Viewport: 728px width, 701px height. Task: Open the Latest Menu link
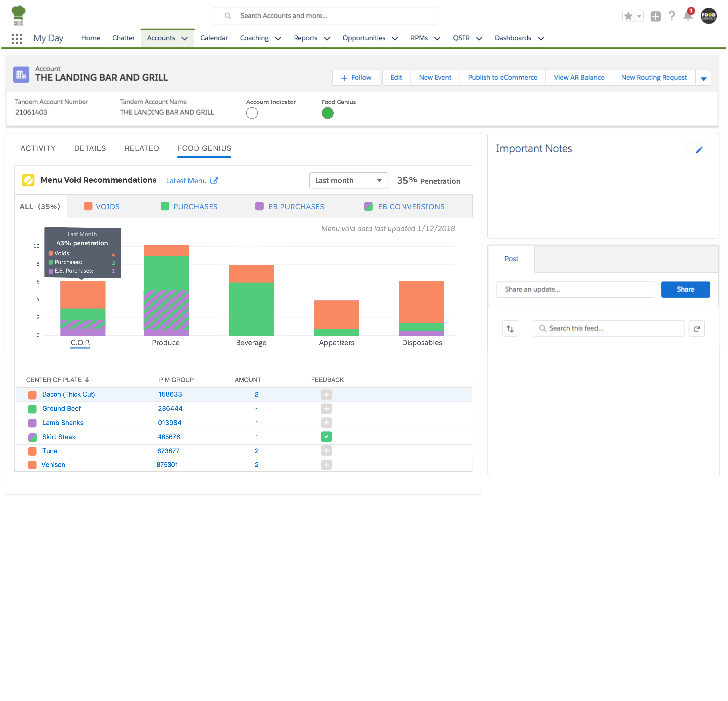click(x=186, y=181)
